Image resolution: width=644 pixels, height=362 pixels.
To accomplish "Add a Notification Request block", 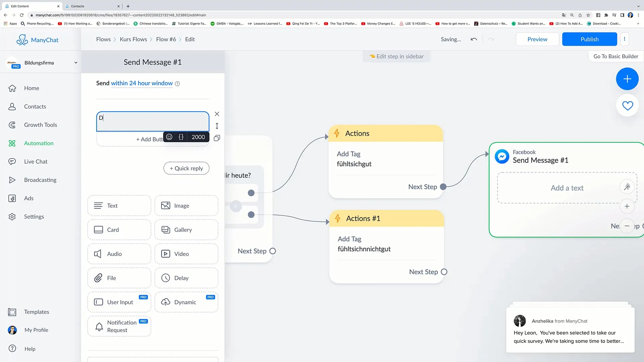I will coord(119,326).
